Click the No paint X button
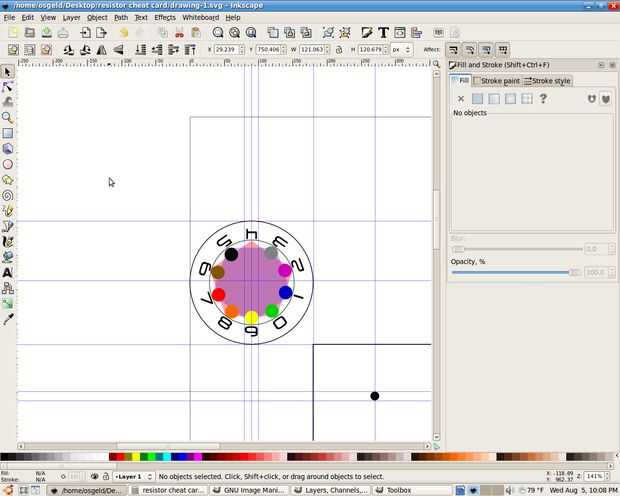620x496 pixels. pyautogui.click(x=461, y=99)
